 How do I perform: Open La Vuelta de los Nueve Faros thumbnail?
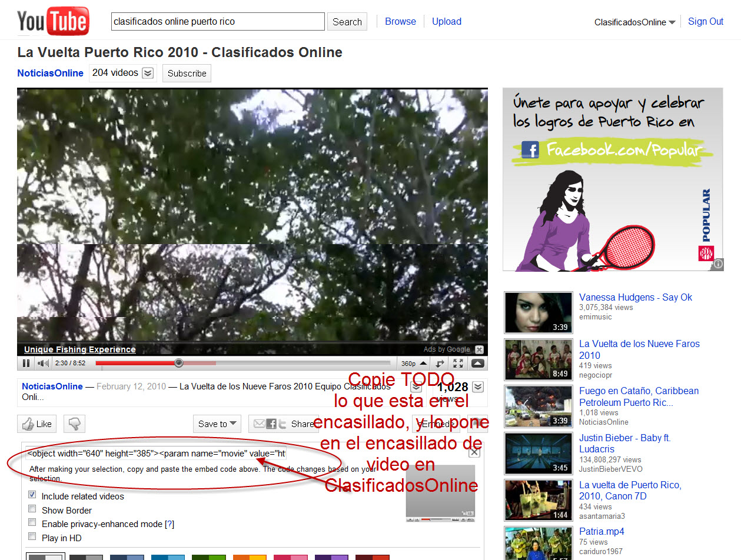coord(539,359)
